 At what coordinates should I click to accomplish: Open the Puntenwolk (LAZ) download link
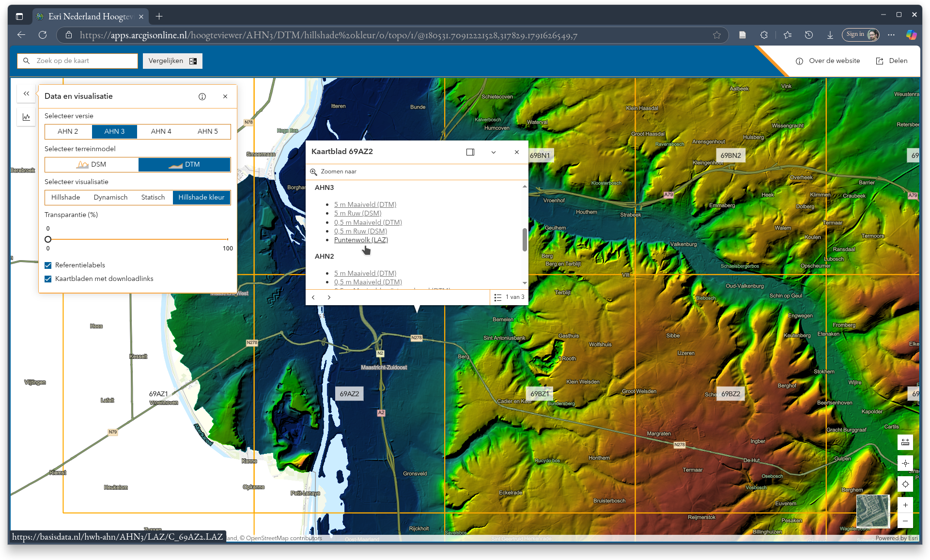361,240
